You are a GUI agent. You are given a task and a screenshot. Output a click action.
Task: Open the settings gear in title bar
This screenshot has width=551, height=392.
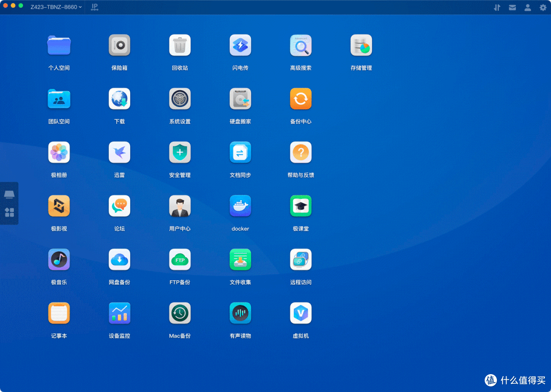(x=543, y=7)
